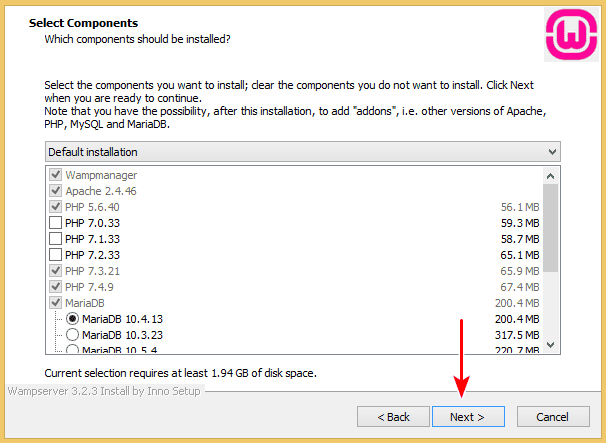Toggle the PHP 7.4.9 checkbox
606x443 pixels.
(55, 286)
